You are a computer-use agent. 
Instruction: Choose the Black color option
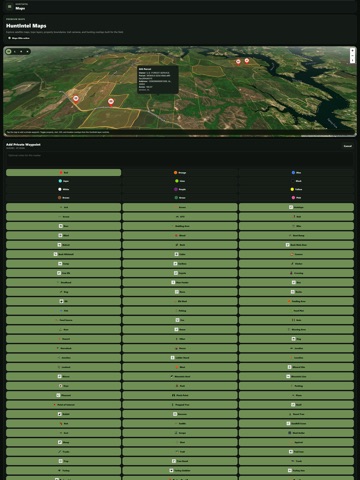click(x=296, y=181)
